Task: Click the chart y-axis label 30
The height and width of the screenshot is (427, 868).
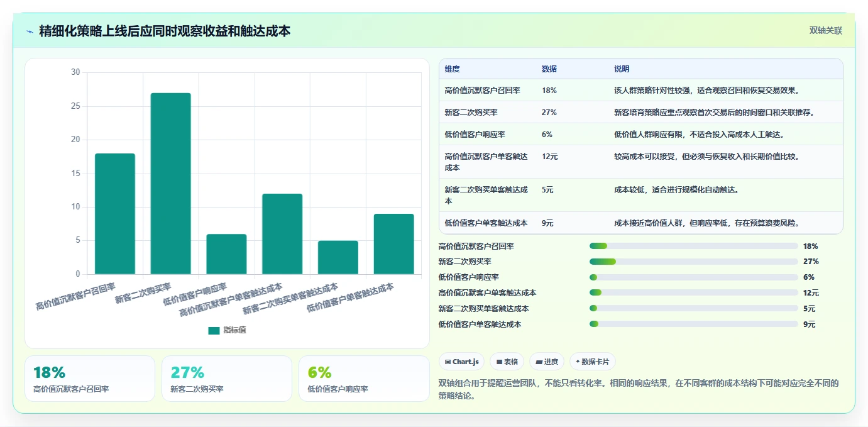Action: tap(75, 72)
